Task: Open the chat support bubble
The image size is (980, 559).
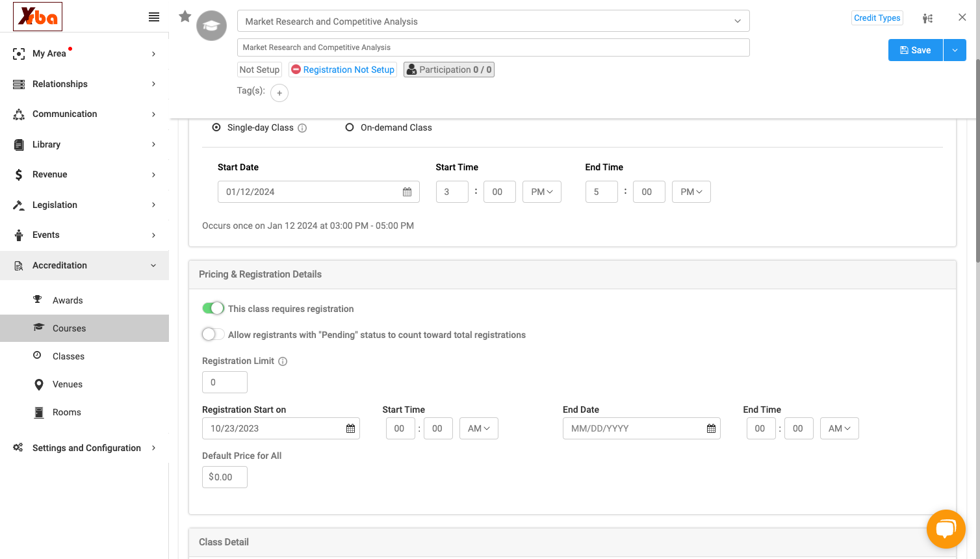Action: coord(946,529)
